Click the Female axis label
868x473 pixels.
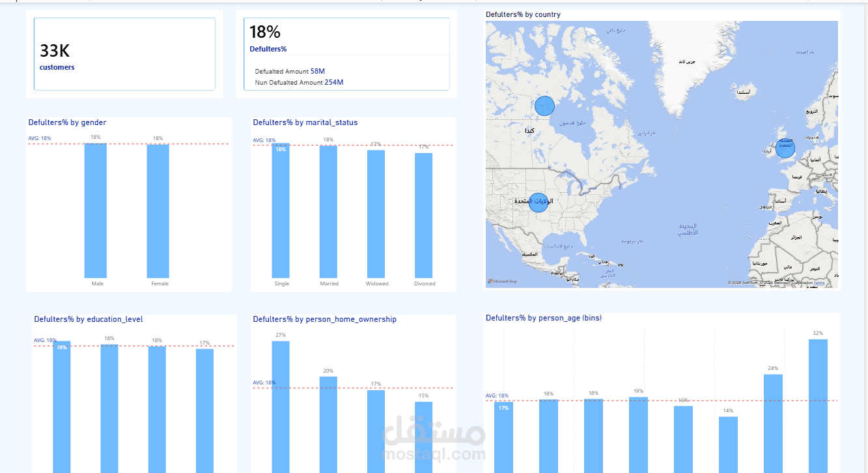(160, 283)
